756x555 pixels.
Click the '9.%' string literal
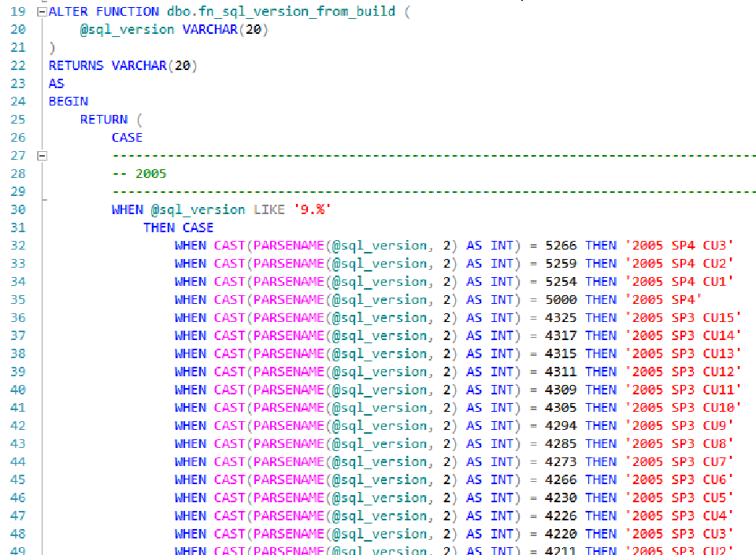[x=312, y=209]
